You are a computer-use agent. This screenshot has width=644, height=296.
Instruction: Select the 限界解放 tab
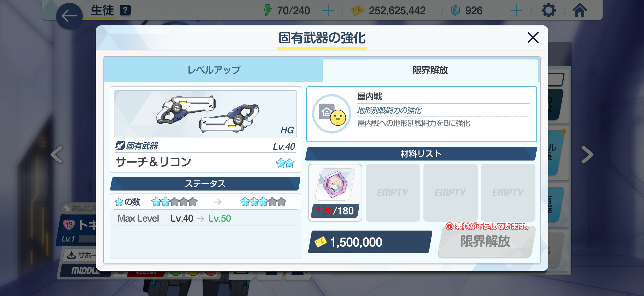coord(430,70)
